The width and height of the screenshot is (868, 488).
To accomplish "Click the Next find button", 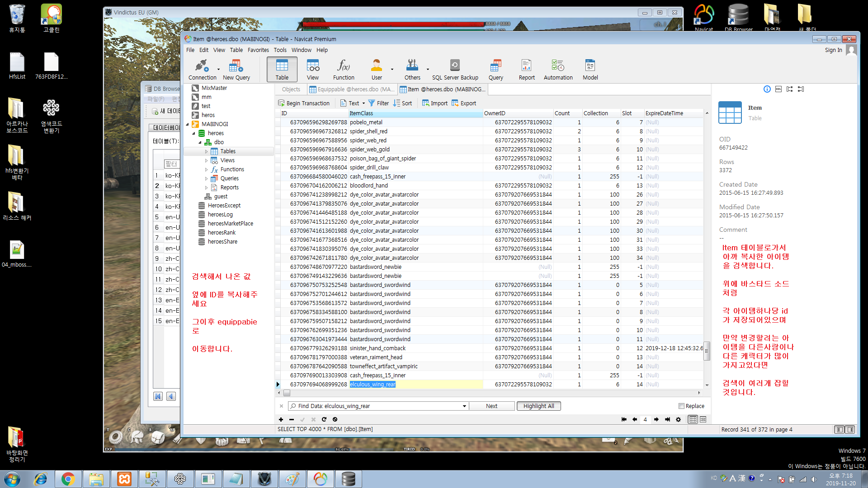I will [491, 406].
